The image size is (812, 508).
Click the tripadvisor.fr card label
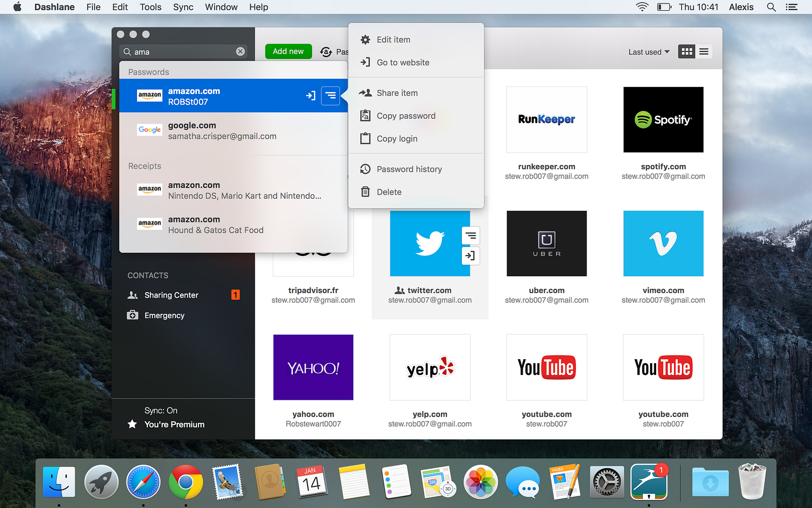tap(313, 291)
